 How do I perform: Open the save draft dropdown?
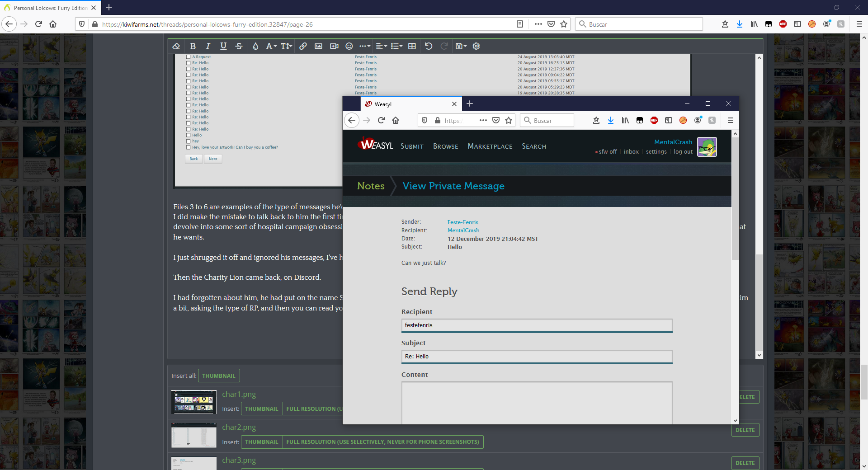[x=461, y=46]
